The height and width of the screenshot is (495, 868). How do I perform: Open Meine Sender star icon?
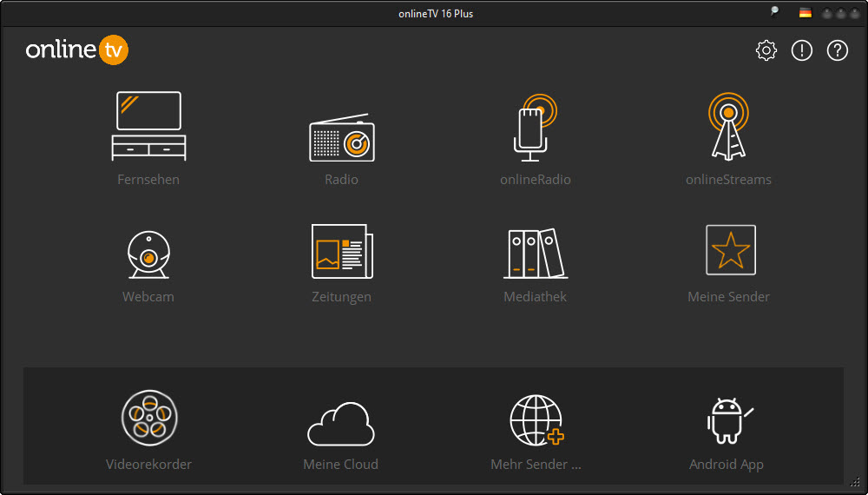pyautogui.click(x=731, y=250)
